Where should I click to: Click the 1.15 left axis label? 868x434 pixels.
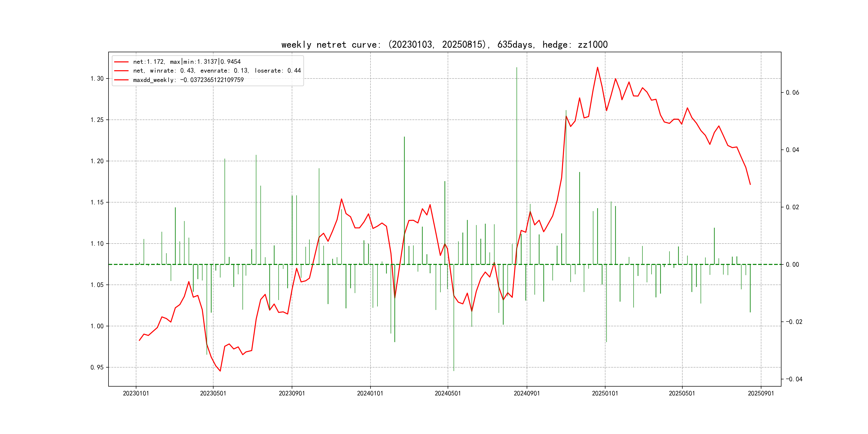(97, 203)
